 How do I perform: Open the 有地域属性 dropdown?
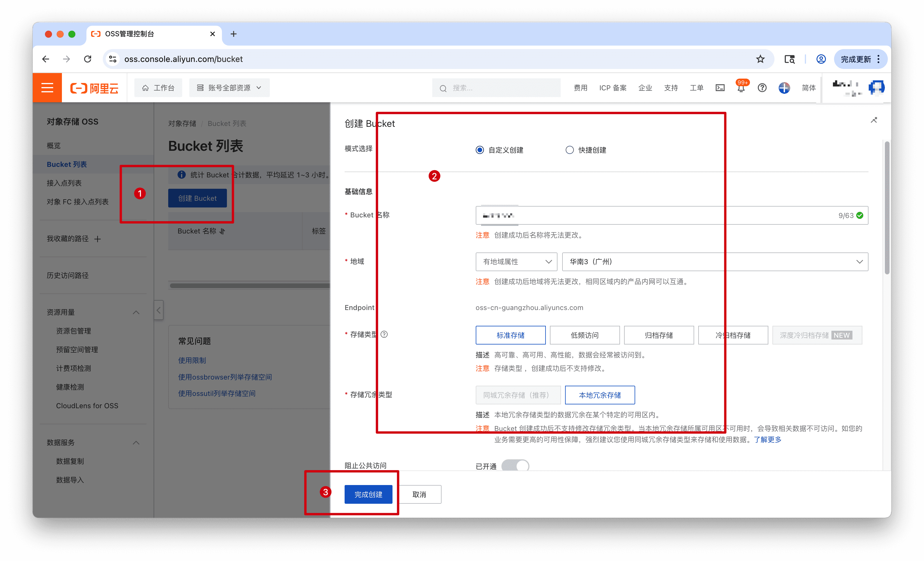click(x=516, y=262)
